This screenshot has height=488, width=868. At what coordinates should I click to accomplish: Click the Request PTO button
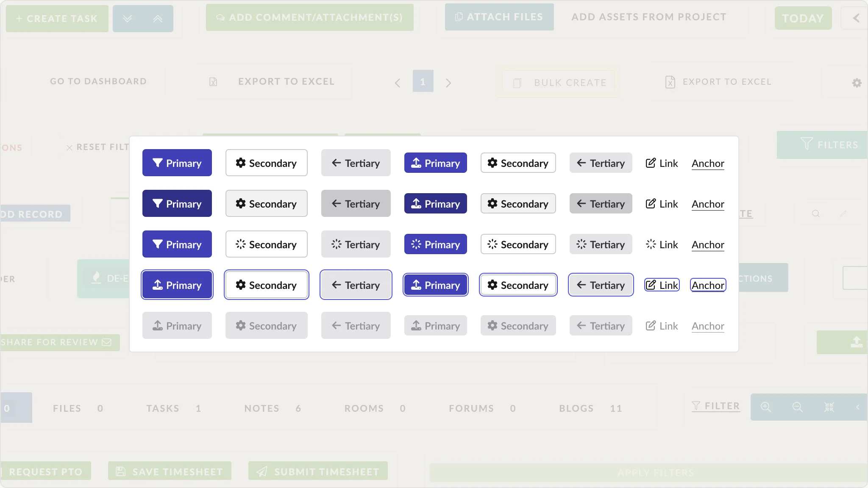pyautogui.click(x=46, y=471)
